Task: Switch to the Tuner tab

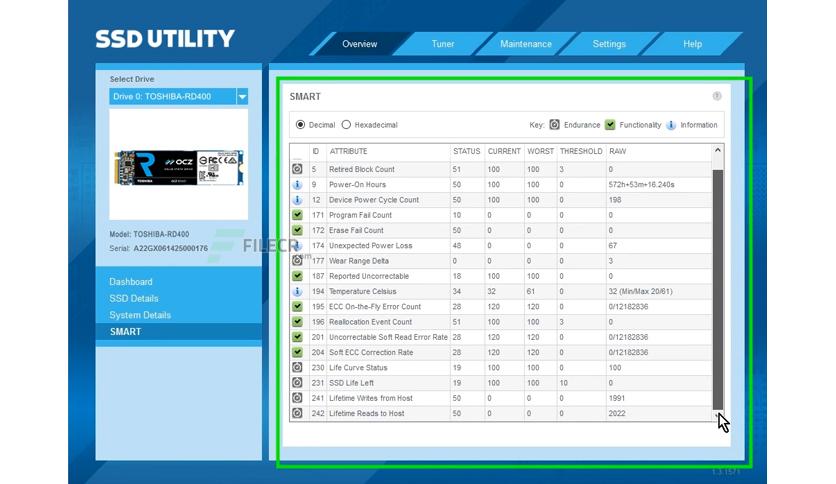Action: pyautogui.click(x=443, y=44)
